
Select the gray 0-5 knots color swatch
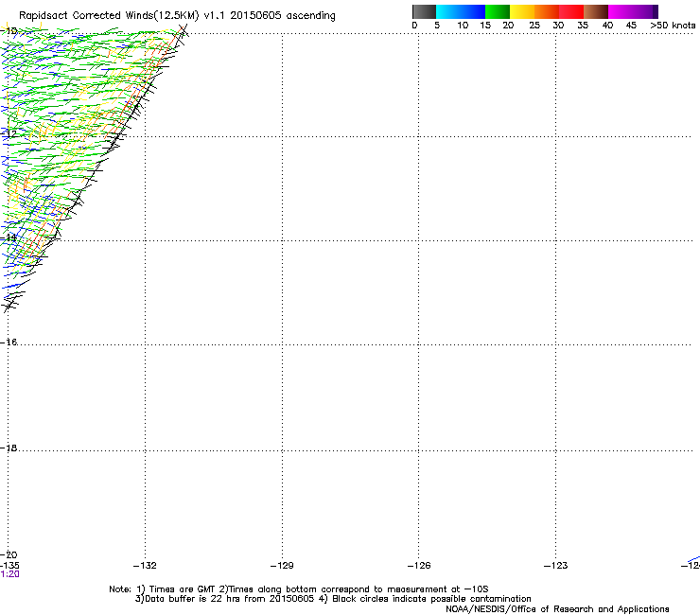point(424,11)
